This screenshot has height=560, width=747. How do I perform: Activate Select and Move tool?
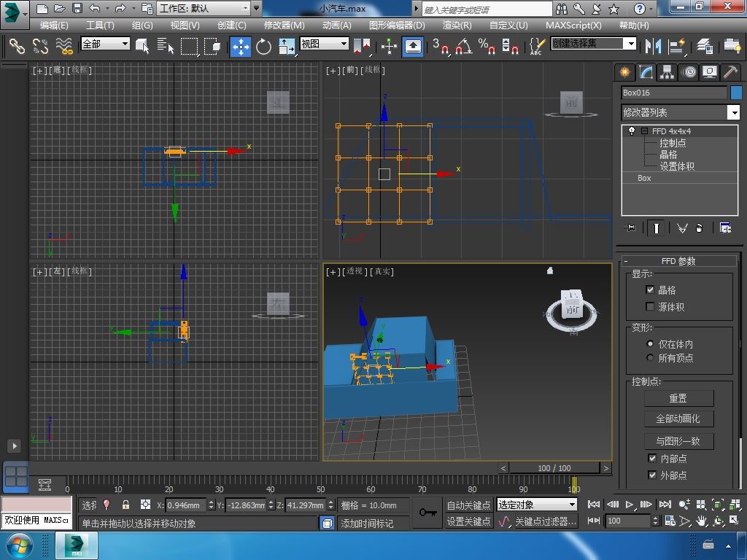click(x=241, y=46)
